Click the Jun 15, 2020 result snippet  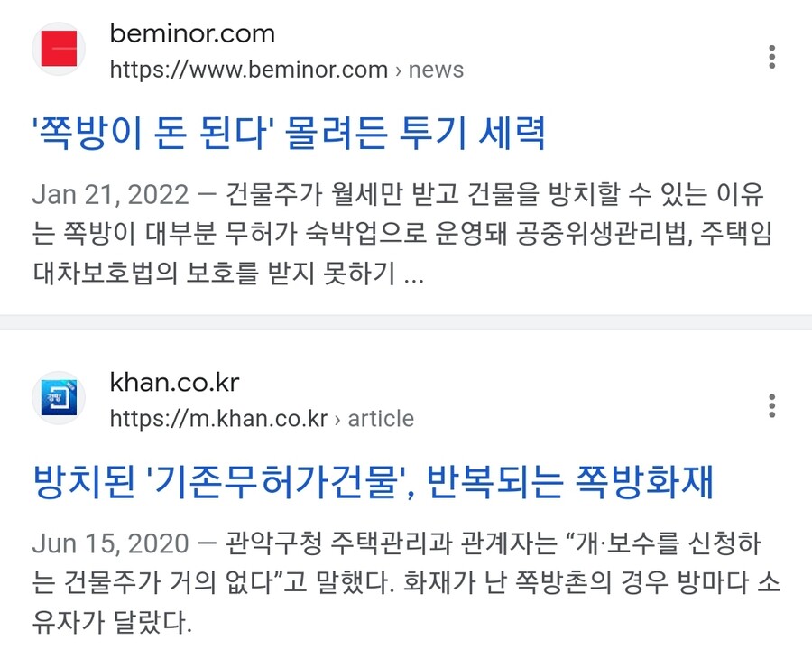click(406, 582)
